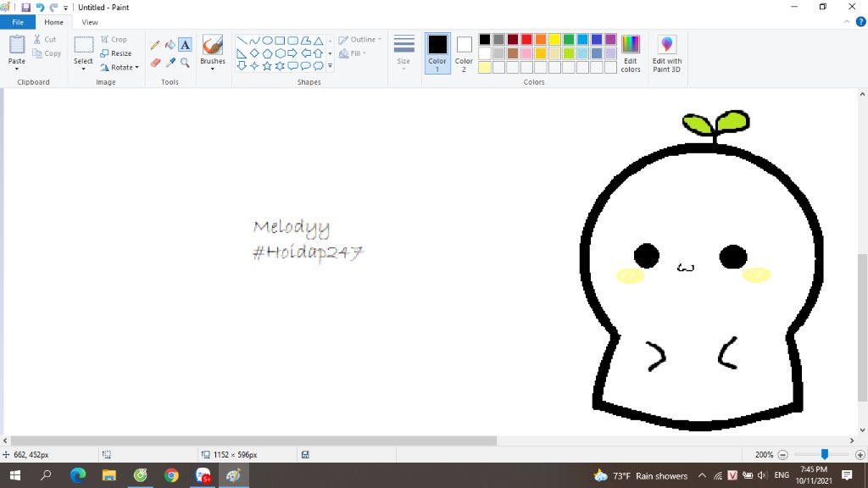The image size is (868, 488).
Task: Activate Color 1 selector
Action: (437, 53)
